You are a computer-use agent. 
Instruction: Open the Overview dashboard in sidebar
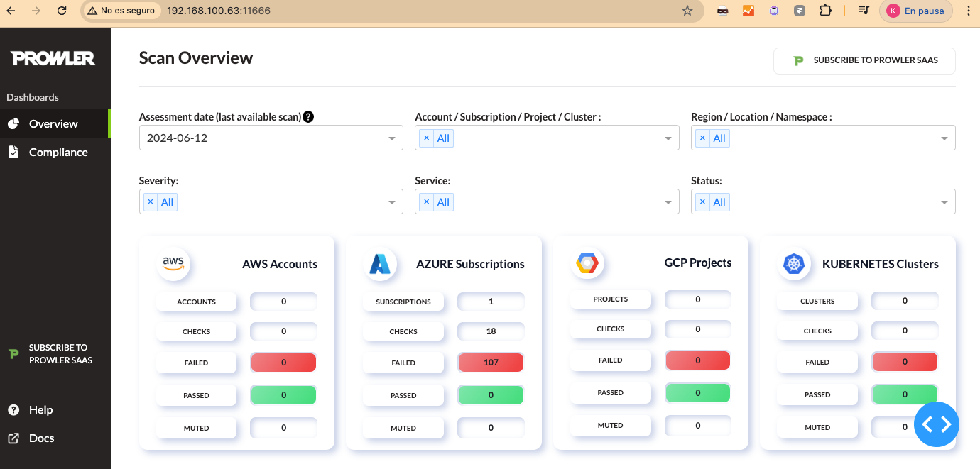[53, 123]
